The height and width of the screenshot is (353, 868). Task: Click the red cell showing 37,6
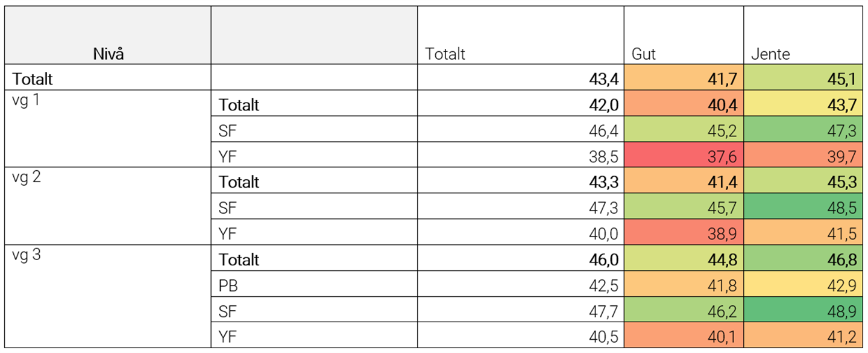[684, 155]
